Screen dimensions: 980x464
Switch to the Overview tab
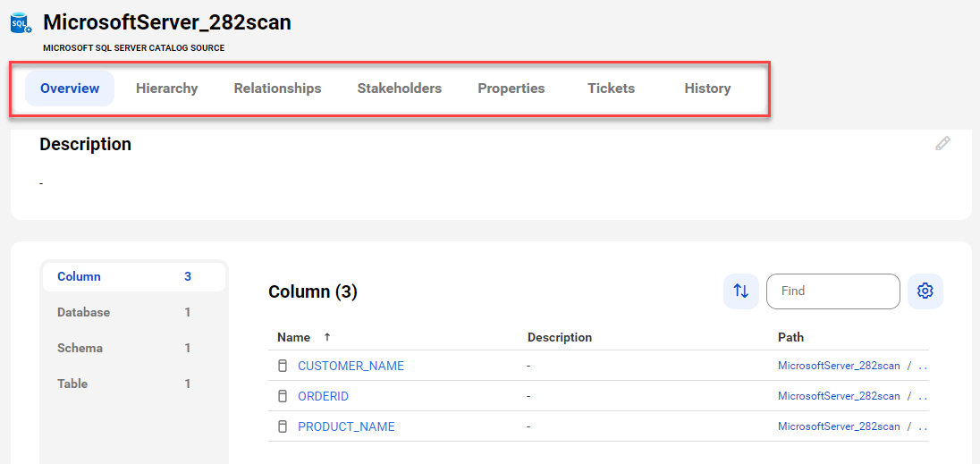(70, 89)
